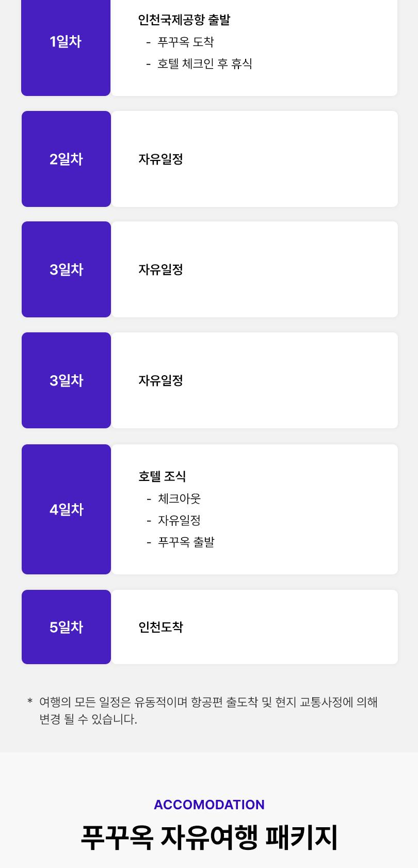Select the 2일차 day label block

click(66, 159)
